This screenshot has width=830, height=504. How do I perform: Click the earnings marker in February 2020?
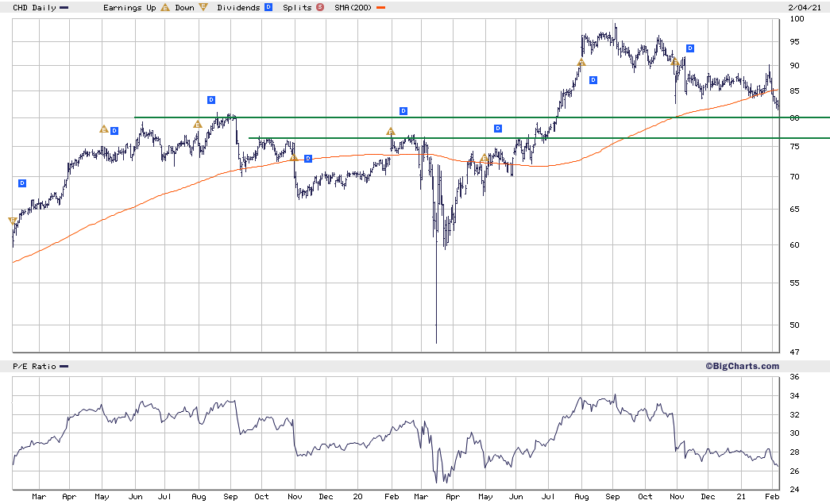coord(391,131)
